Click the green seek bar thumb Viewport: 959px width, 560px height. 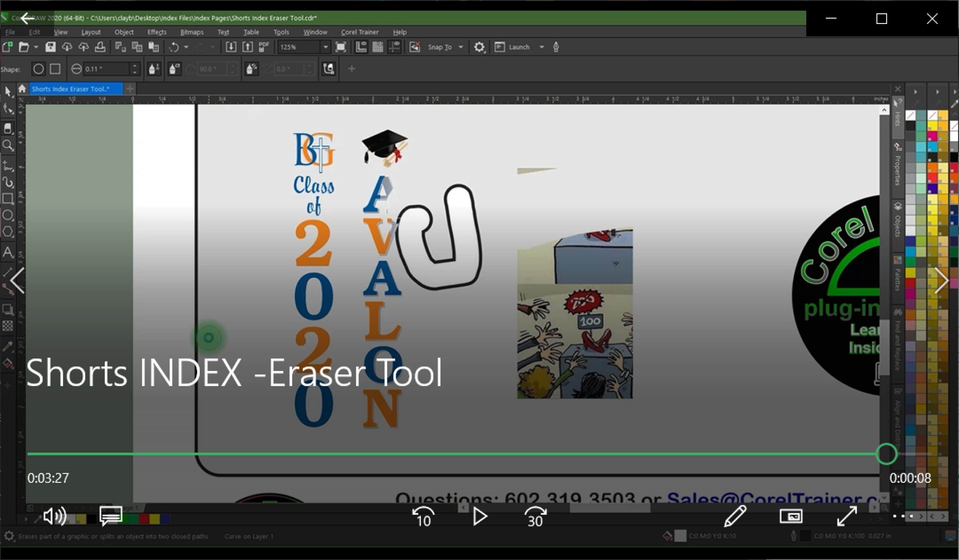pos(886,454)
